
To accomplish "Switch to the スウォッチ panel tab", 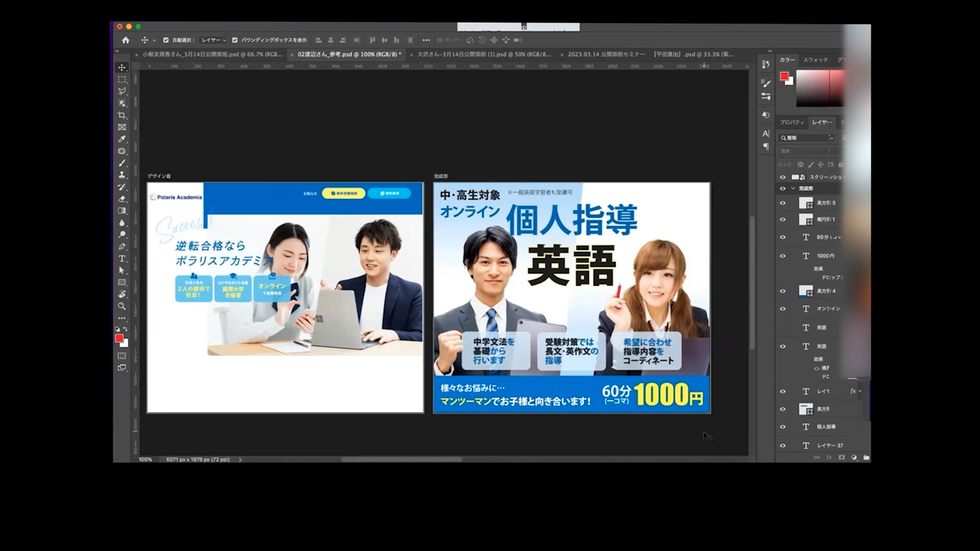I will [x=815, y=60].
